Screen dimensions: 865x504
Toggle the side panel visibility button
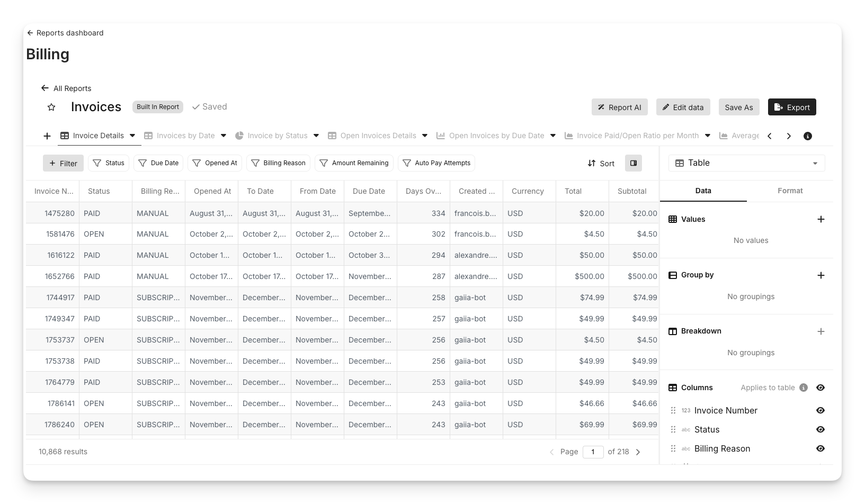(633, 163)
